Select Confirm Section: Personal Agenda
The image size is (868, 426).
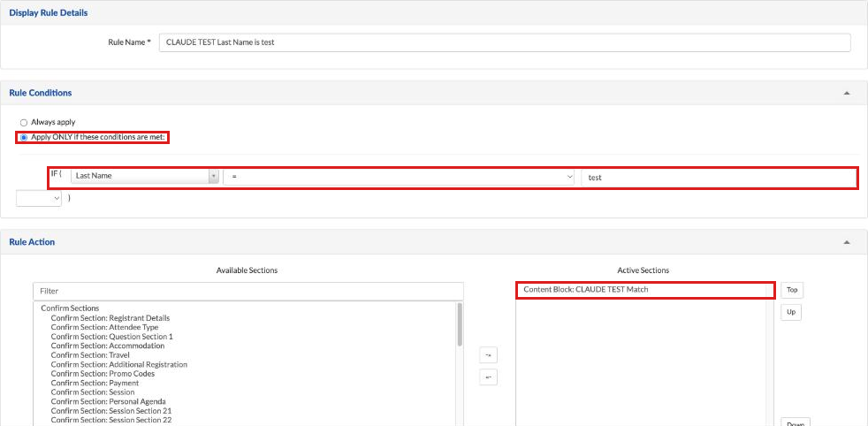(x=109, y=401)
